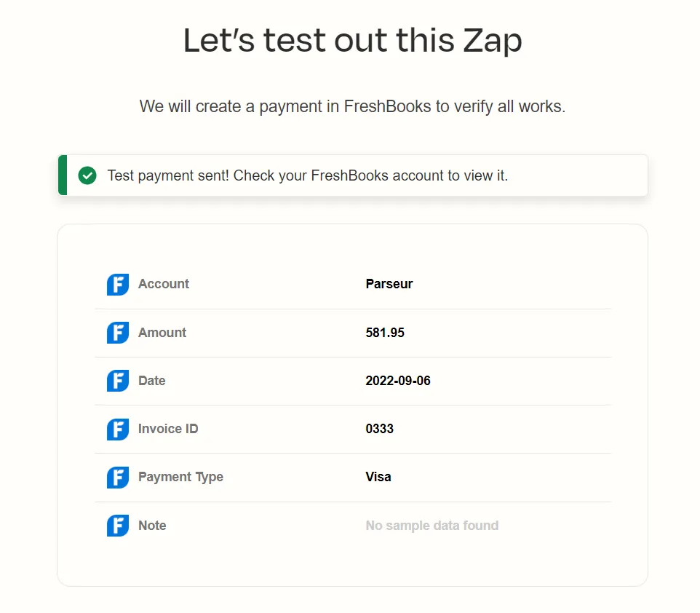This screenshot has height=613, width=700.
Task: Click the green checkmark success icon
Action: click(x=87, y=175)
